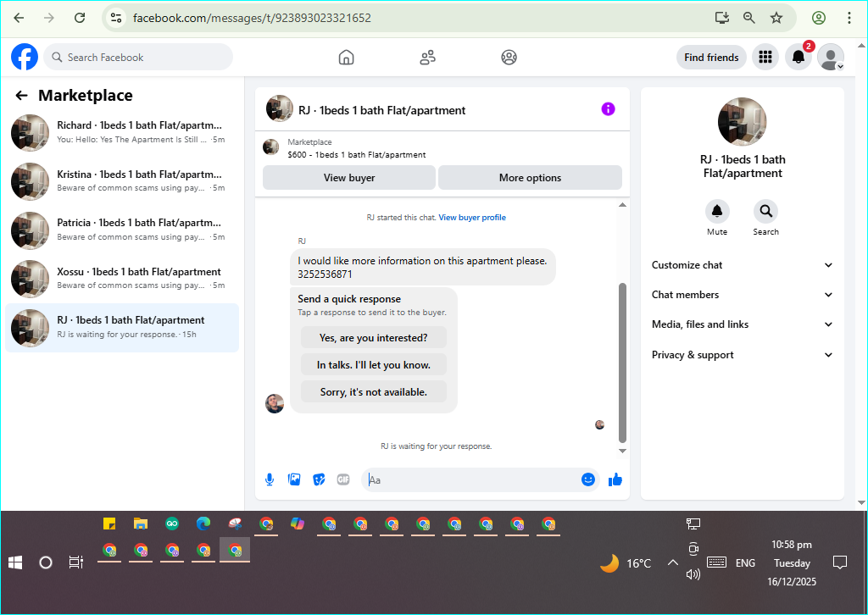868x615 pixels.
Task: Open the Chrome zoom magnifier icon
Action: click(748, 18)
